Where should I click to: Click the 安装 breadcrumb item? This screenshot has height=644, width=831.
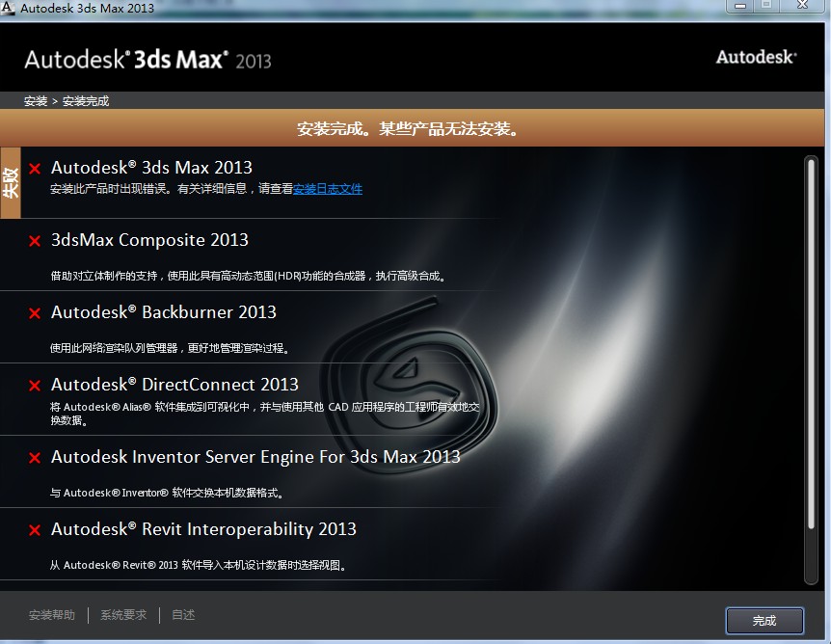[36, 100]
